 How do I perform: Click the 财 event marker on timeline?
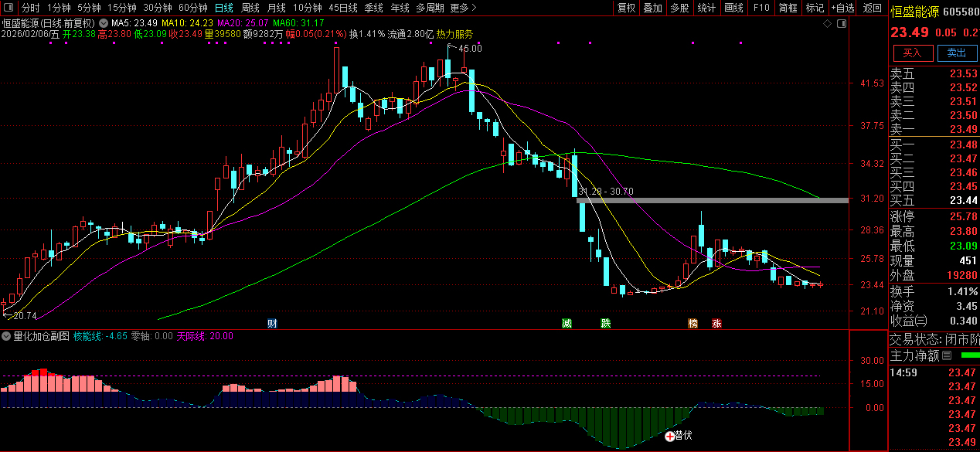(272, 323)
